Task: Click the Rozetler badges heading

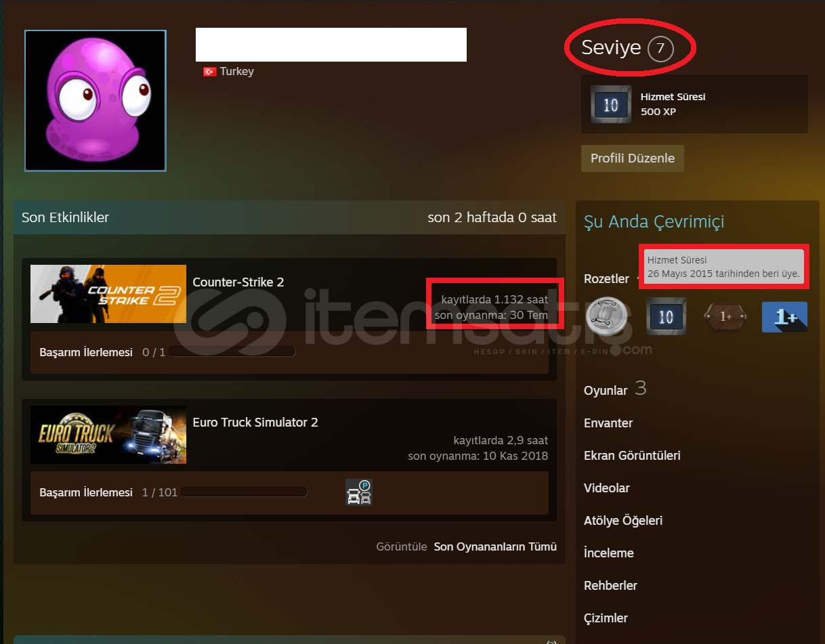Action: pyautogui.click(x=606, y=279)
